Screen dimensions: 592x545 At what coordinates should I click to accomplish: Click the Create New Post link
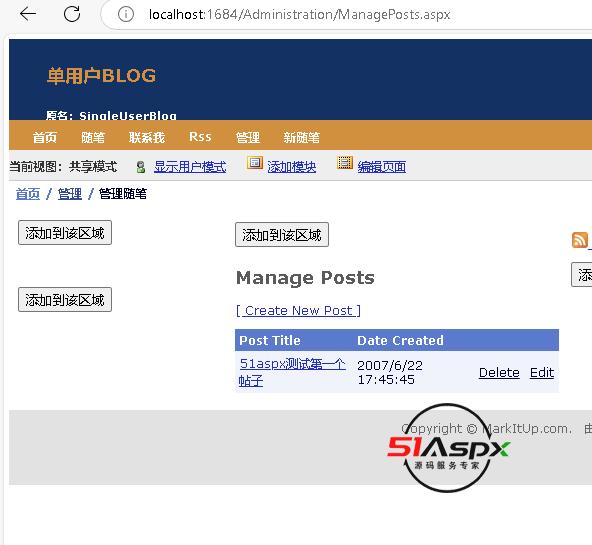click(298, 311)
